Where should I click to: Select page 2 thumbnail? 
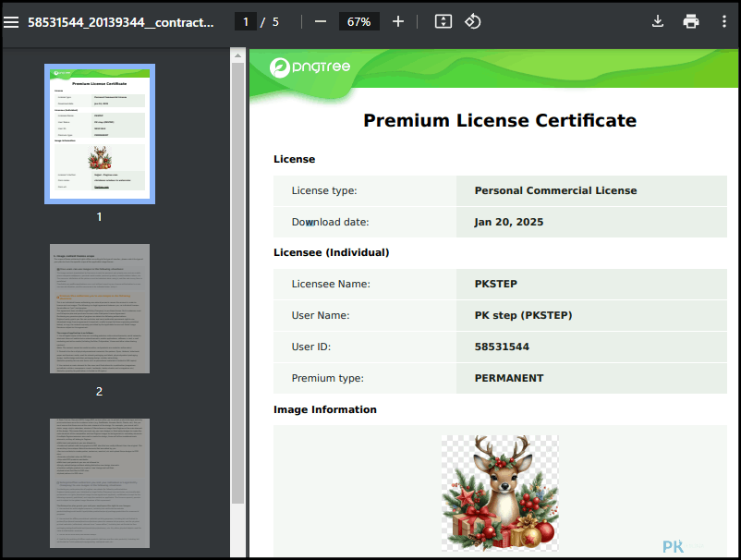[x=100, y=309]
